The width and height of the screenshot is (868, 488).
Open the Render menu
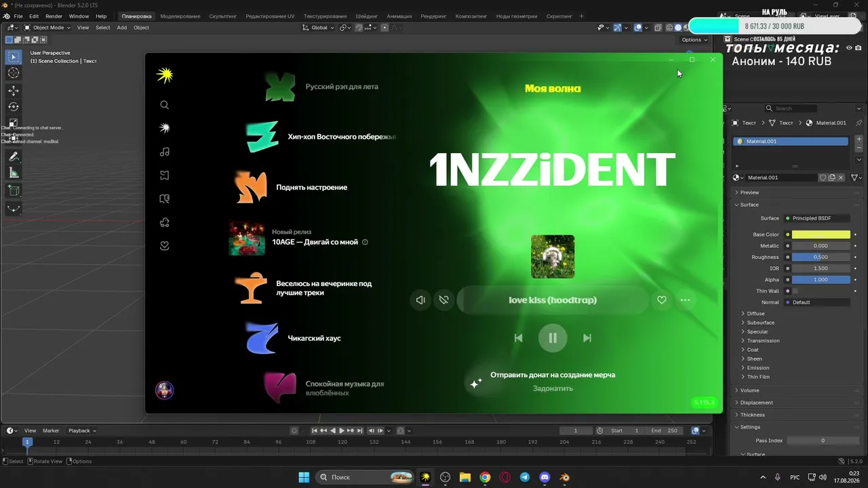[x=54, y=16]
